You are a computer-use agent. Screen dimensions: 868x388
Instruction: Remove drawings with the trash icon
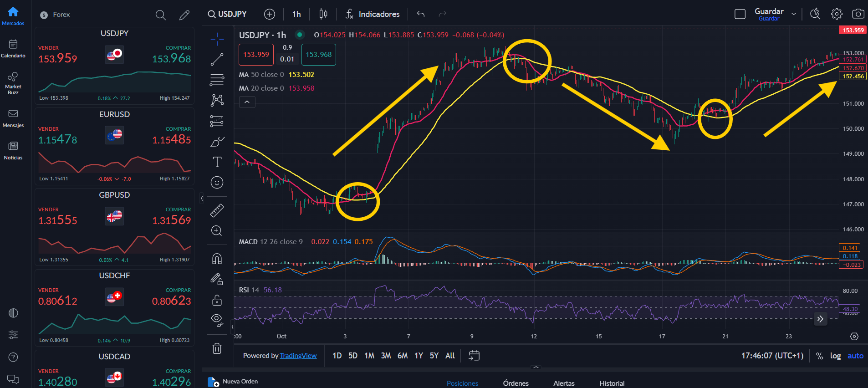click(217, 348)
